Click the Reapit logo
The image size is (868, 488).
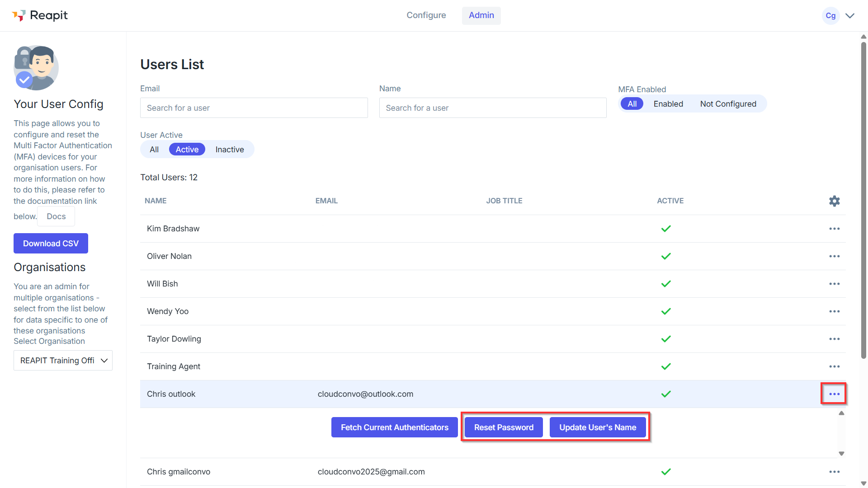pyautogui.click(x=40, y=15)
